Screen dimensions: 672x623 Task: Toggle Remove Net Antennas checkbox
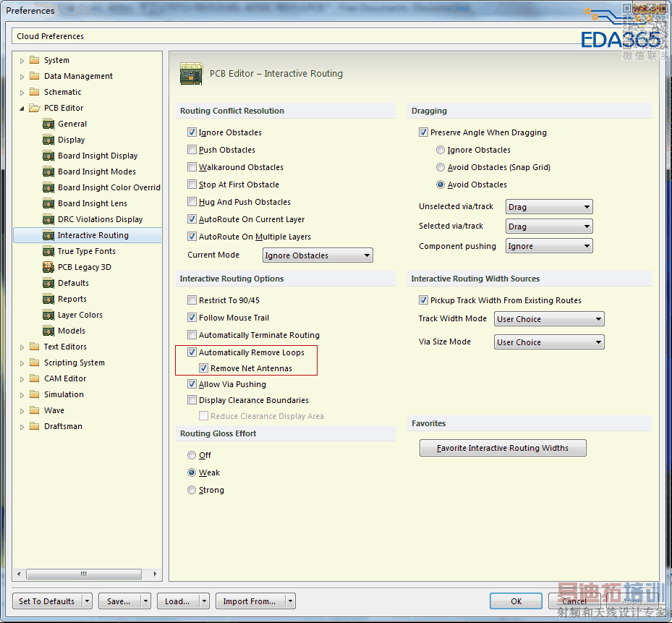203,368
